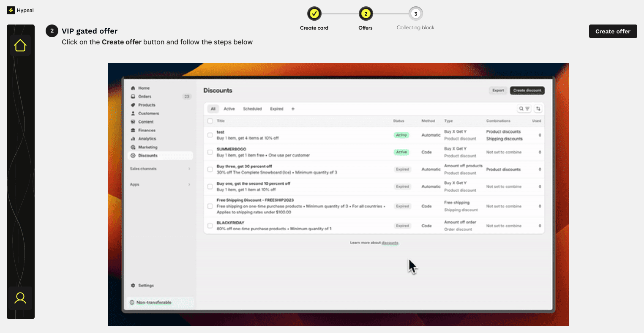The image size is (644, 333).
Task: Switch to the Active discounts tab
Action: (x=229, y=109)
